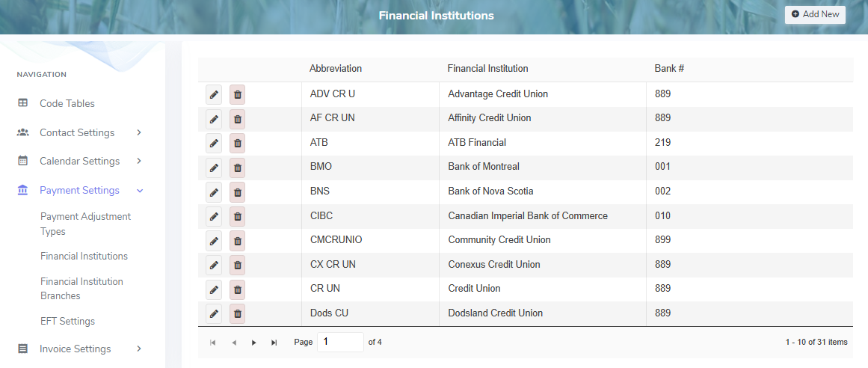Open Payment Adjustment Types page
This screenshot has width=868, height=368.
point(85,224)
